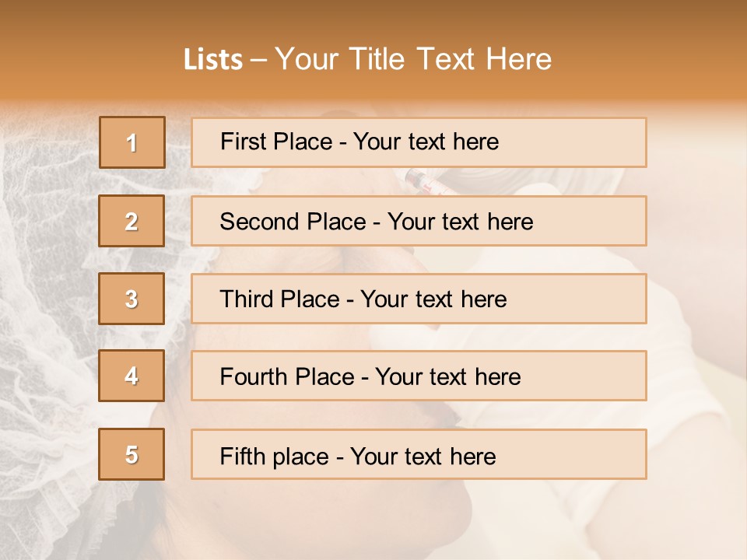Click the number 1 box

[132, 142]
